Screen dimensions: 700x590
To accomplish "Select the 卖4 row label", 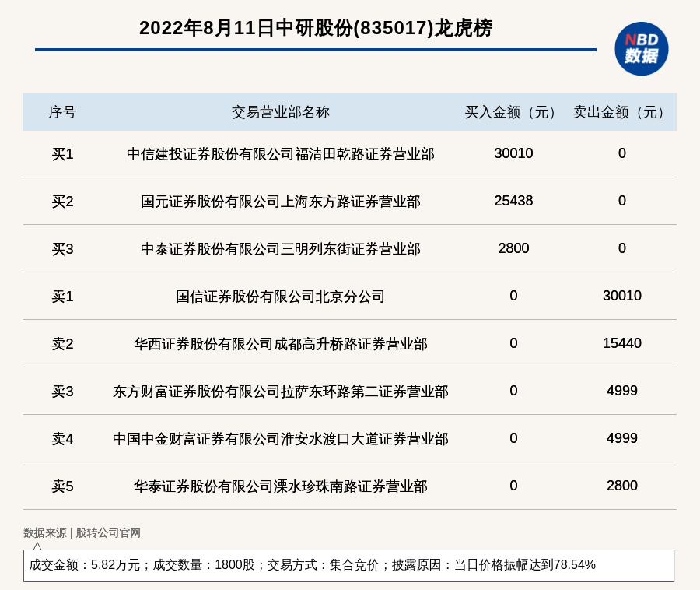I will coord(62,438).
